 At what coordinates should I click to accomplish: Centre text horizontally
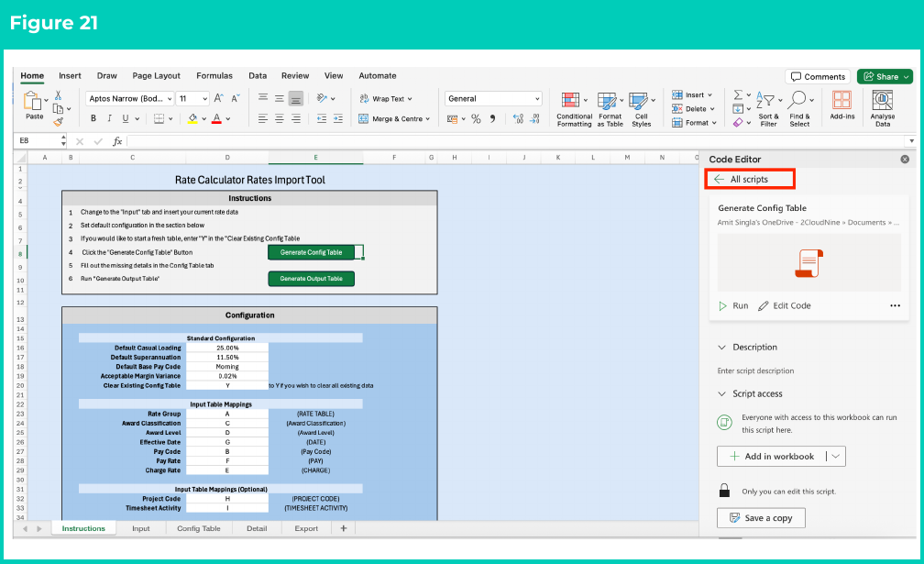(x=280, y=118)
